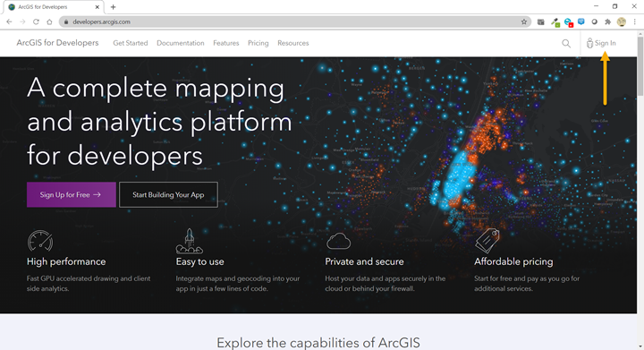Open the Pricing page link
The width and height of the screenshot is (644, 350).
[258, 43]
